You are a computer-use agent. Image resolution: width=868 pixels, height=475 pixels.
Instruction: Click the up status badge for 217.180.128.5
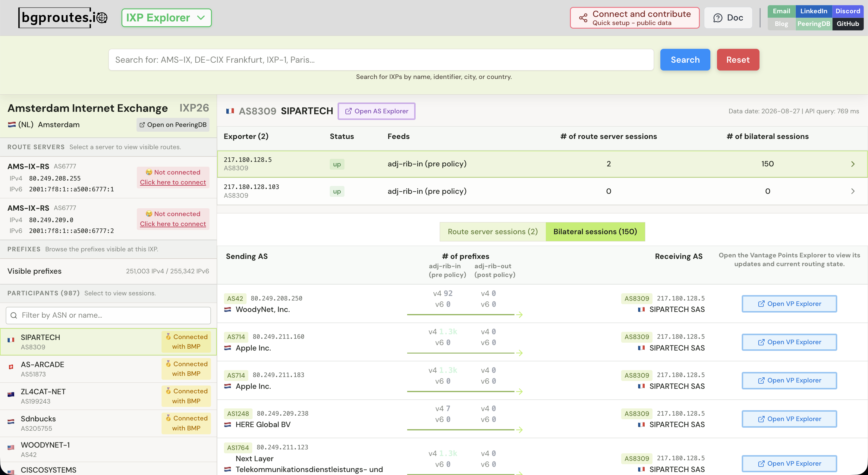[x=337, y=164]
